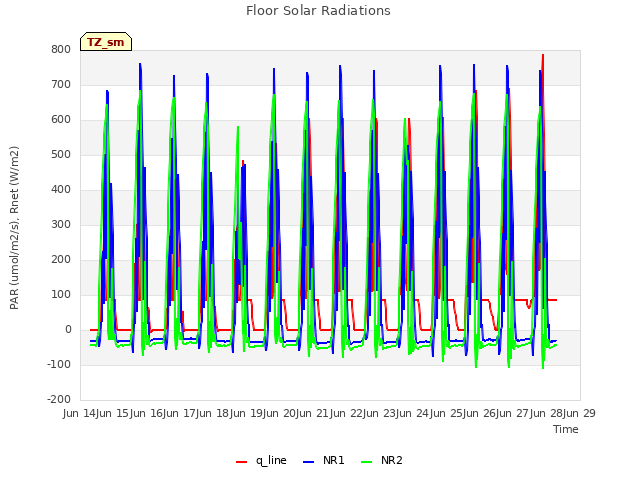Click the x-axis tick Jun 26
This screenshot has height=480, width=640.
481,413
